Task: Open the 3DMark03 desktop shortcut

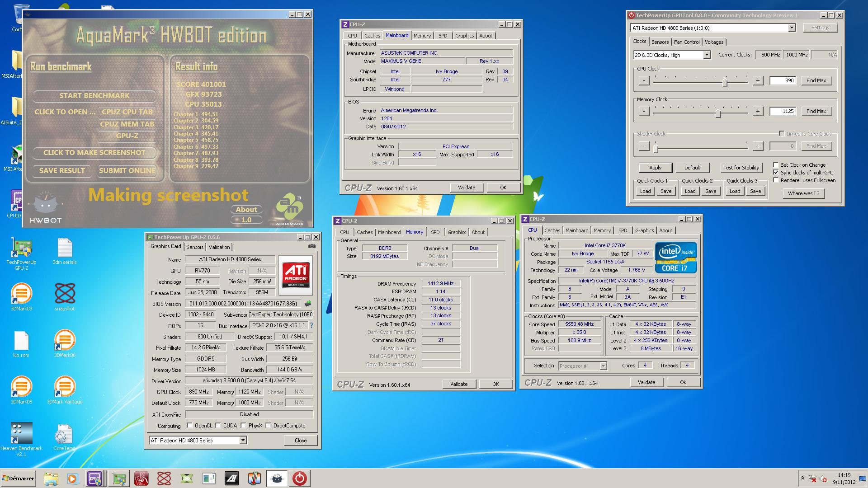Action: (x=21, y=297)
